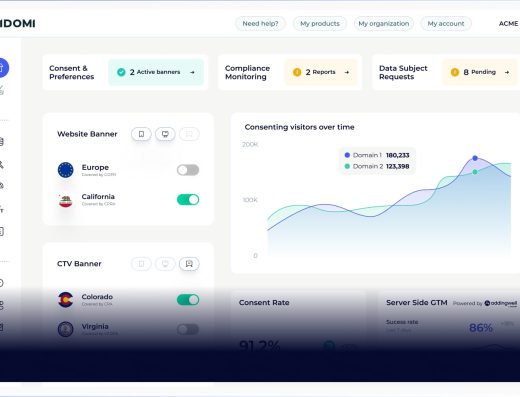Select Consent & Preferences card title
This screenshot has width=520, height=397.
coord(72,72)
